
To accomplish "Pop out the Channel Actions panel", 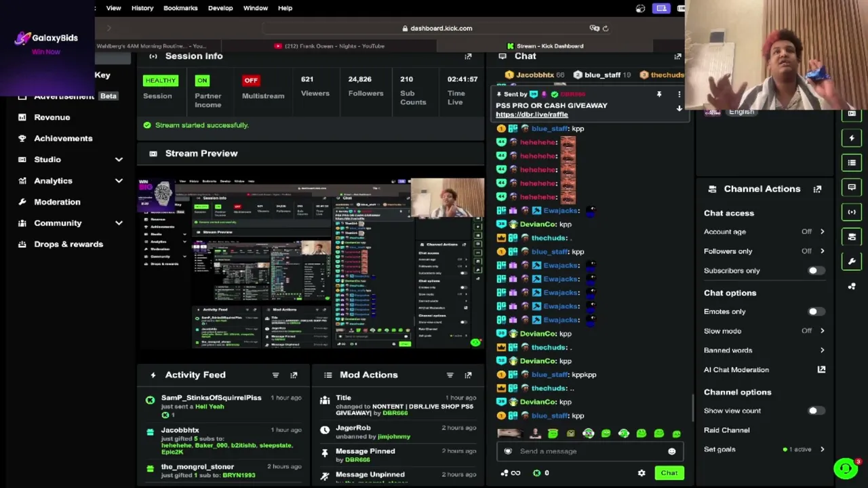I will [817, 189].
